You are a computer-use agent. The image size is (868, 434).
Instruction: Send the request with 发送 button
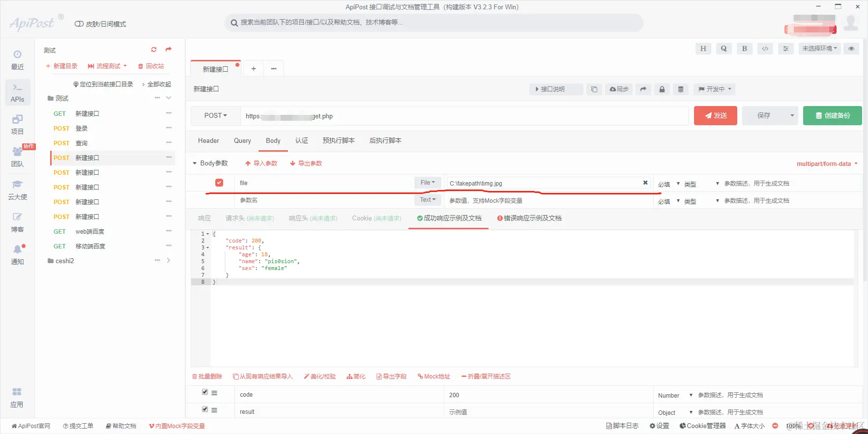(716, 116)
